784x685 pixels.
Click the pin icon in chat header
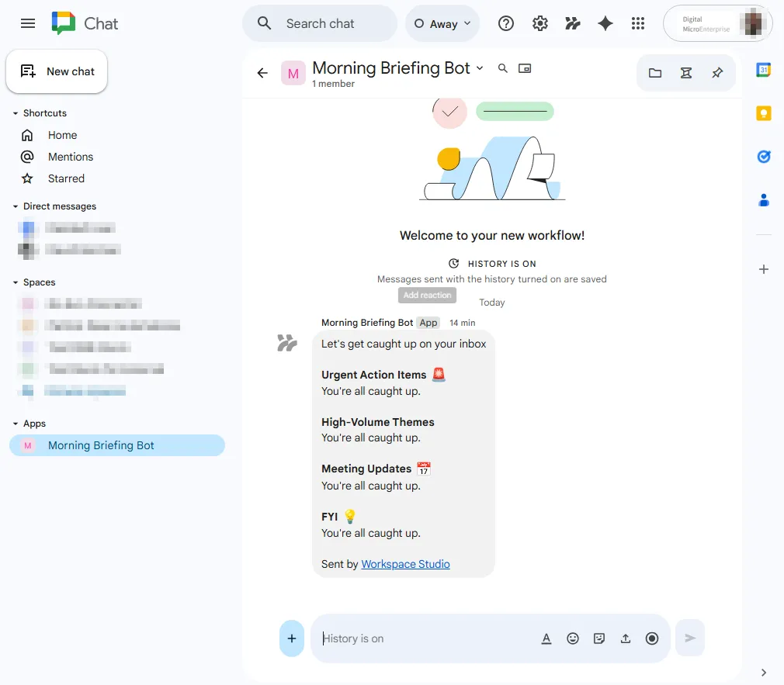717,73
